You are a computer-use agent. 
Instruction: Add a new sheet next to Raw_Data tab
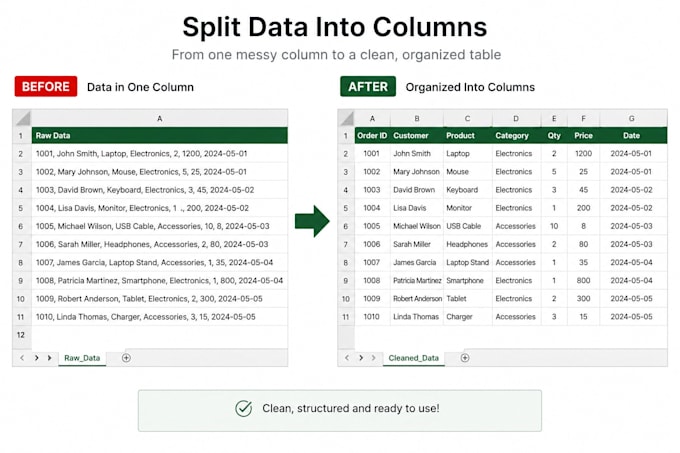[126, 358]
